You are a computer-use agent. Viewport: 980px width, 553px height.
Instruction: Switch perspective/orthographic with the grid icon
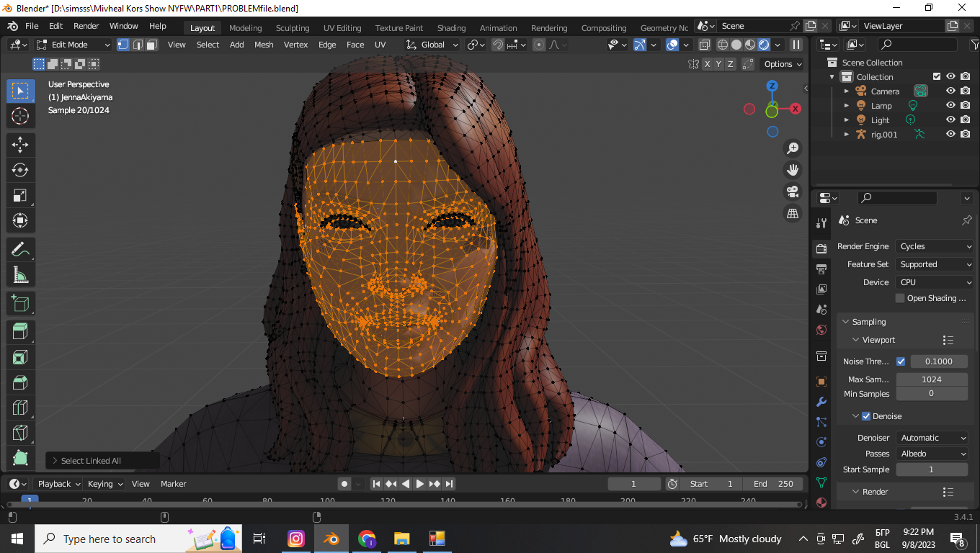click(793, 213)
